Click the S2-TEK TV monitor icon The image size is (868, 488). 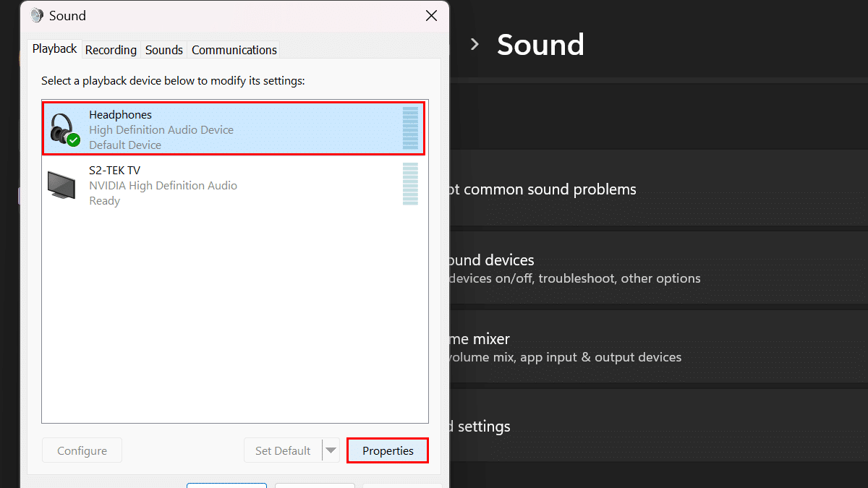coord(61,185)
